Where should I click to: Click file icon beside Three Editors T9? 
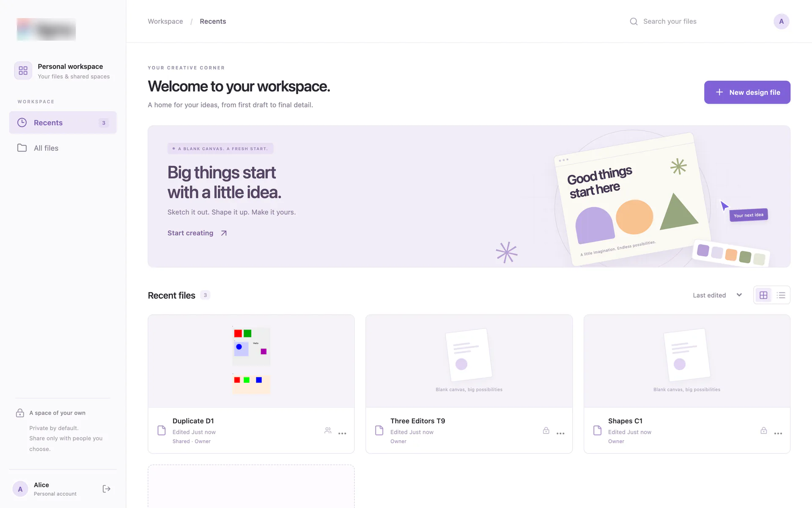pyautogui.click(x=379, y=431)
